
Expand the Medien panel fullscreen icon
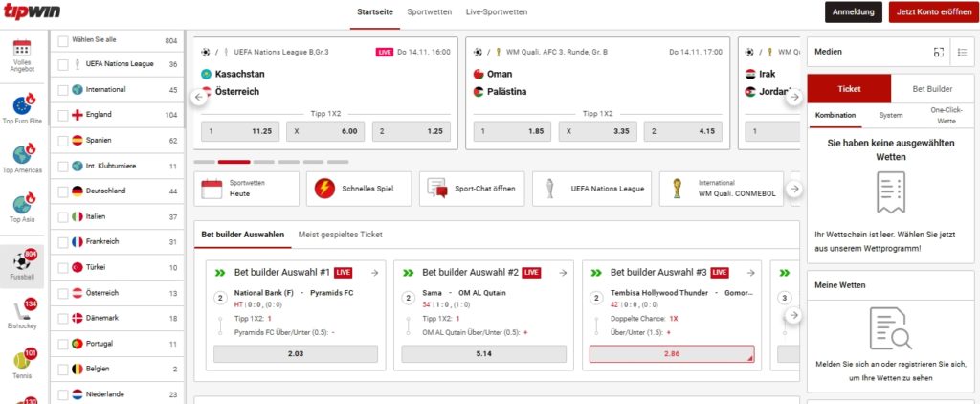[939, 53]
